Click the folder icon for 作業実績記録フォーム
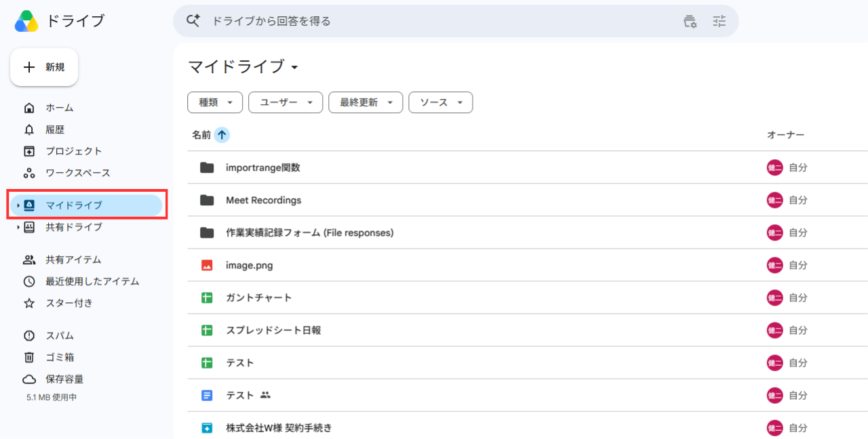 pyautogui.click(x=207, y=232)
